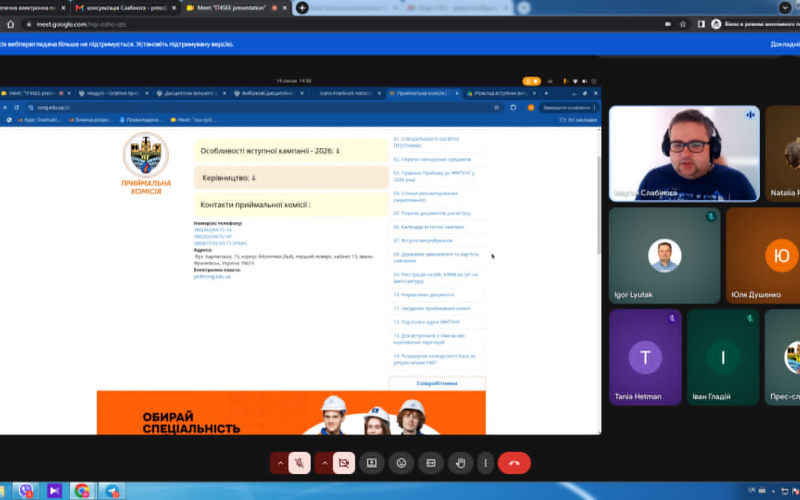The height and width of the screenshot is (500, 800).
Task: Toggle captions in the Meet toolbar
Action: (431, 463)
